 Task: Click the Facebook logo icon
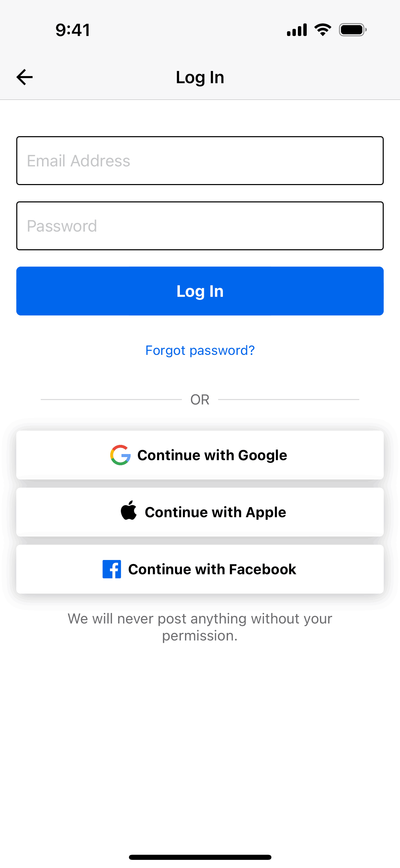tap(112, 569)
